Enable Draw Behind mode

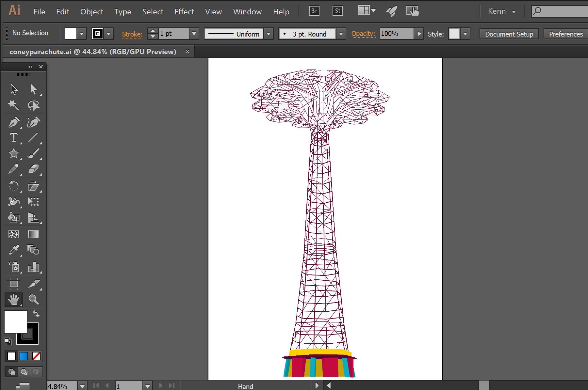[x=24, y=372]
